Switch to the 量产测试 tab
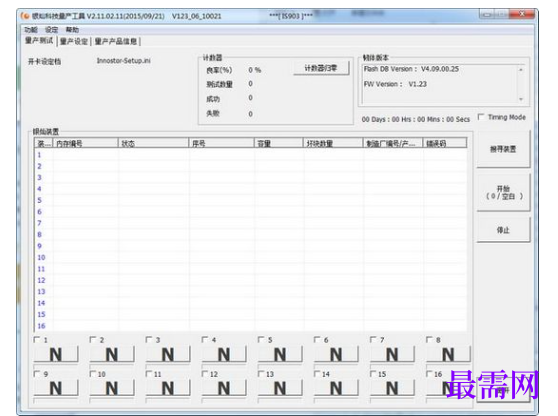Viewport: 558px width, 416px height. click(39, 41)
